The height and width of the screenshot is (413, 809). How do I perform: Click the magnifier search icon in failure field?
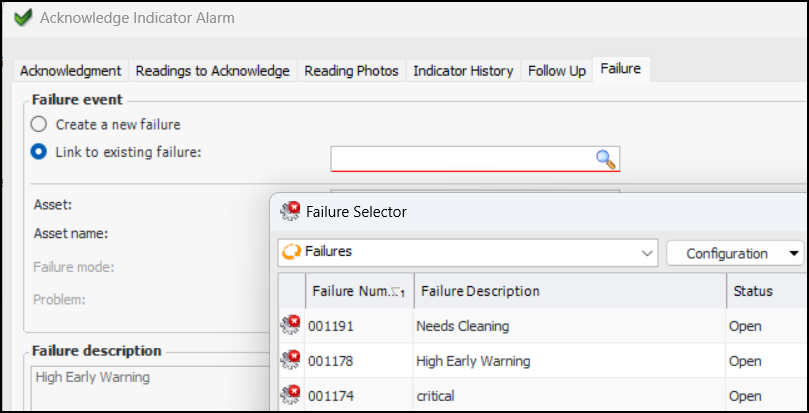click(x=606, y=158)
